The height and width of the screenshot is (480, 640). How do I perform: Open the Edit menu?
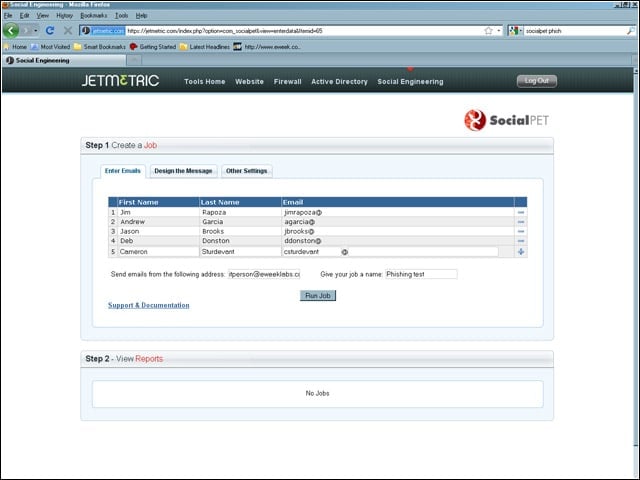(24, 16)
